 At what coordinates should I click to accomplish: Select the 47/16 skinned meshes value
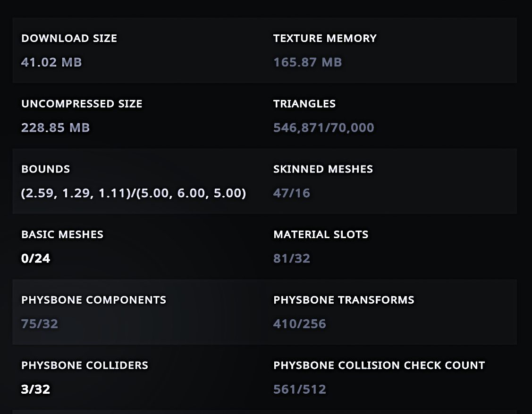pyautogui.click(x=291, y=193)
